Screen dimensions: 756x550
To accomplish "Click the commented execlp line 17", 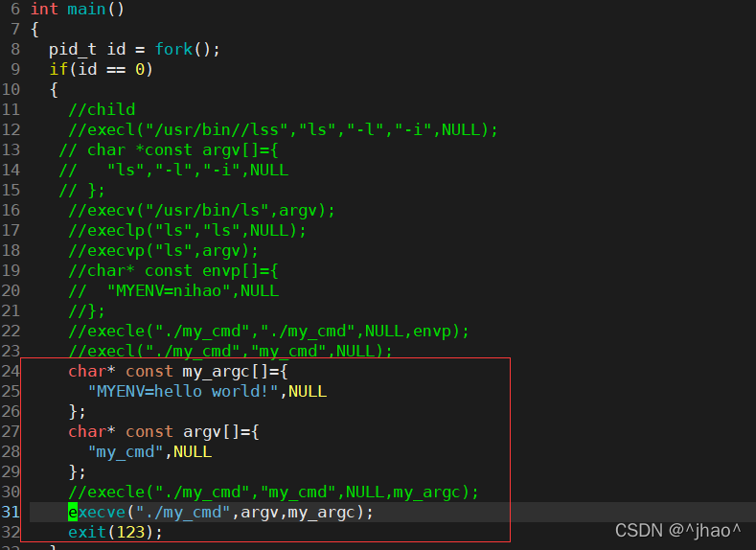I will click(187, 230).
